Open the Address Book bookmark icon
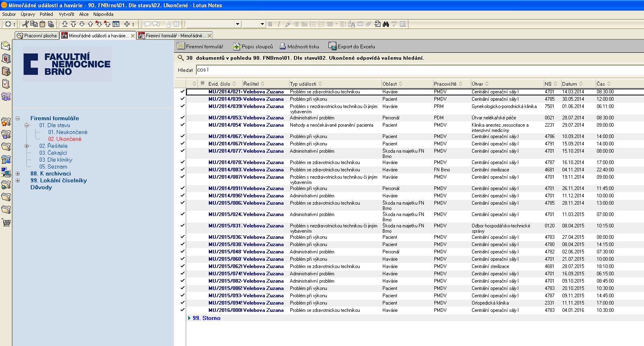The image size is (644, 346). point(6,71)
